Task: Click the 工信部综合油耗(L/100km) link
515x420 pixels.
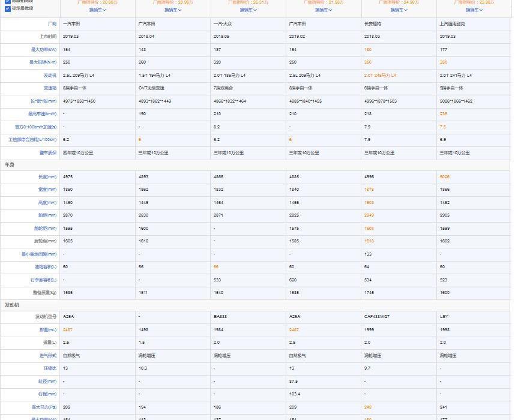Action: tap(32, 140)
